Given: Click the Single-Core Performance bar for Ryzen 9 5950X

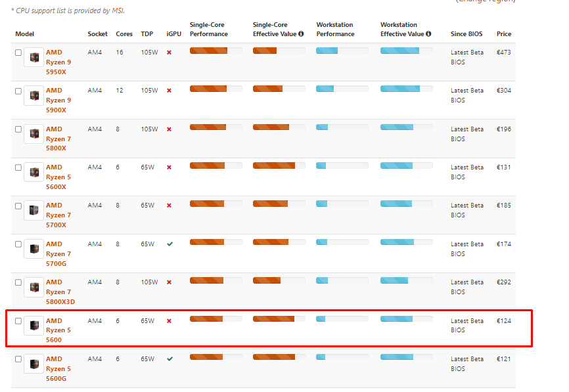Looking at the screenshot, I should 216,51.
